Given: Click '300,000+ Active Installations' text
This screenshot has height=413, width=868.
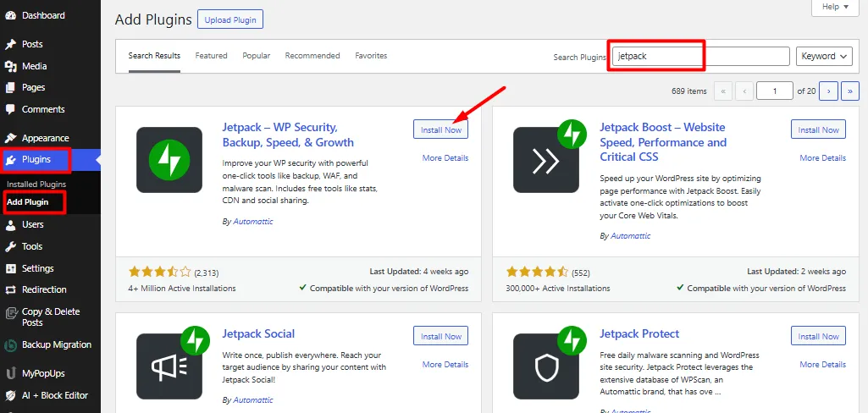Looking at the screenshot, I should pos(558,289).
